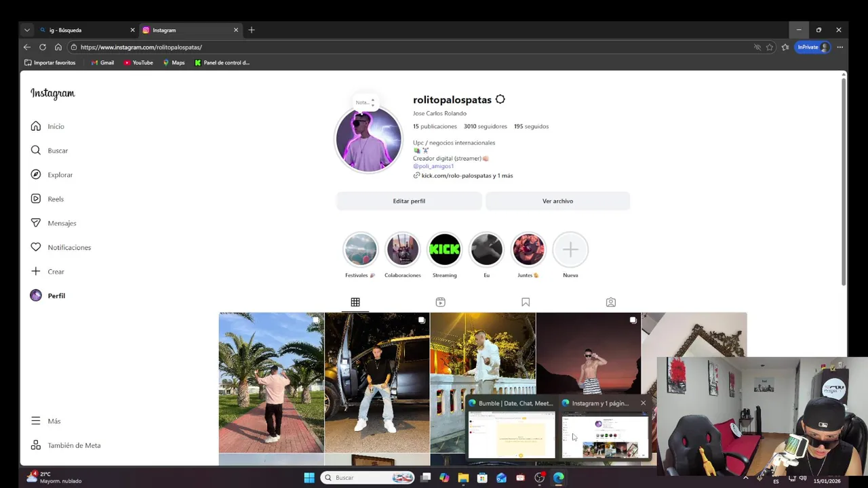Switch to the saved bookmark tab
This screenshot has height=488, width=868.
point(526,302)
